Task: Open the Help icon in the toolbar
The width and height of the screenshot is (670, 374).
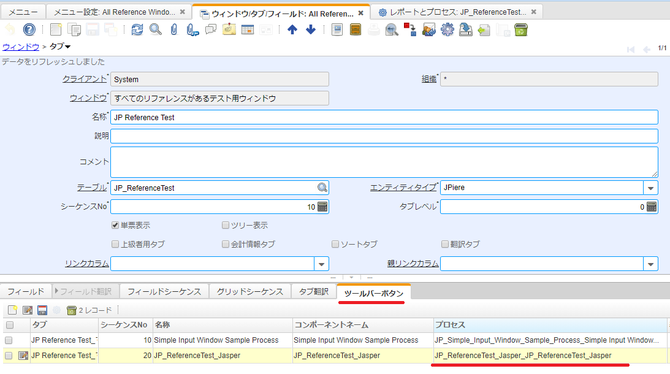Action: coord(29,29)
